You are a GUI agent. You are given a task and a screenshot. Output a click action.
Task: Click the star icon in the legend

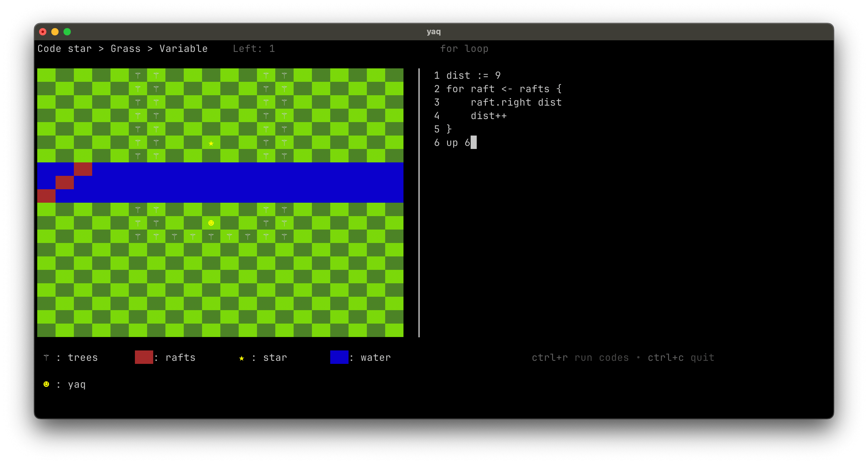[241, 358]
